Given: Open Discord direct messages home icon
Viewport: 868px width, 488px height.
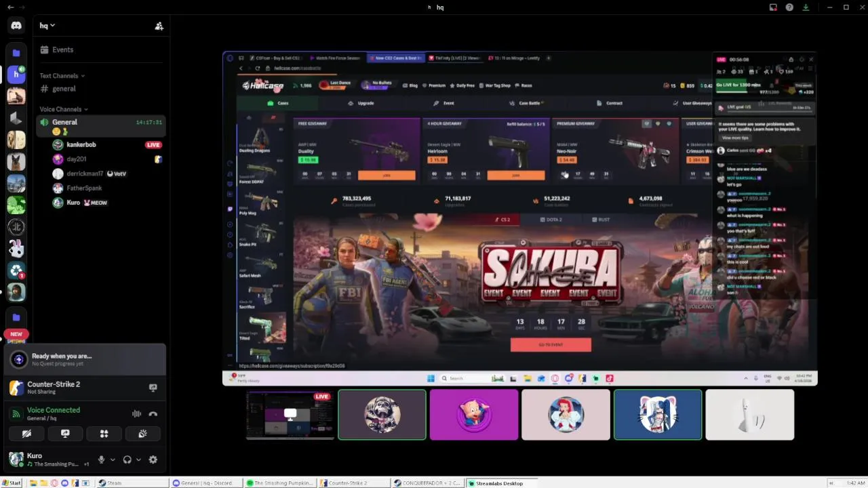Looking at the screenshot, I should point(16,25).
